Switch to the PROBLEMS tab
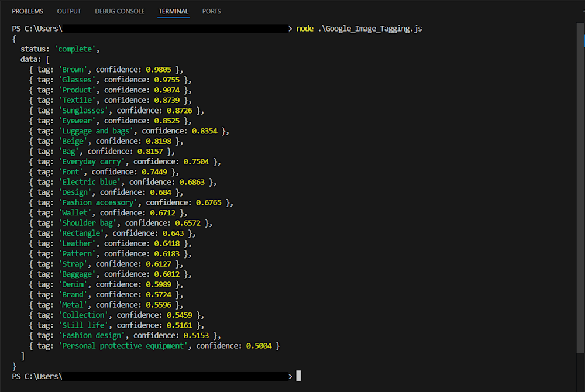585x392 pixels. coord(27,11)
